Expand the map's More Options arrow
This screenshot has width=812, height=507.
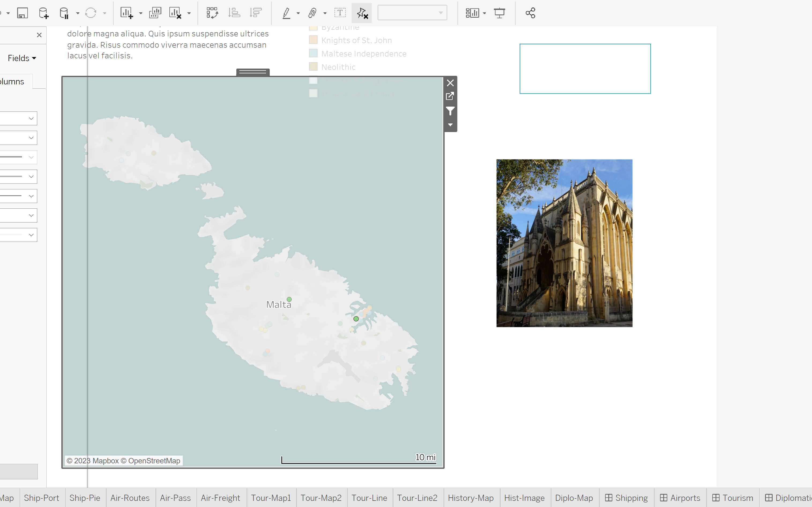450,125
